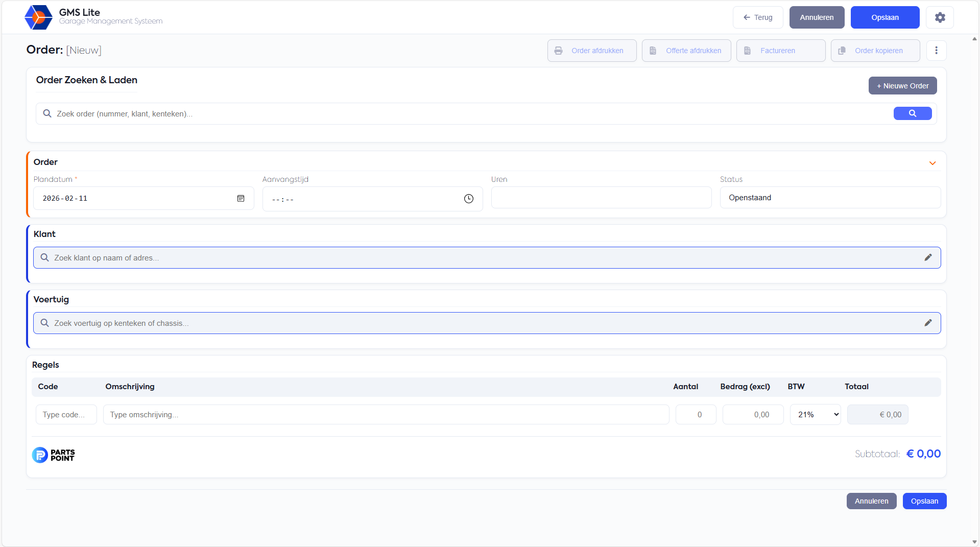
Task: Click the Subtotaal amount € 0,00
Action: point(923,454)
